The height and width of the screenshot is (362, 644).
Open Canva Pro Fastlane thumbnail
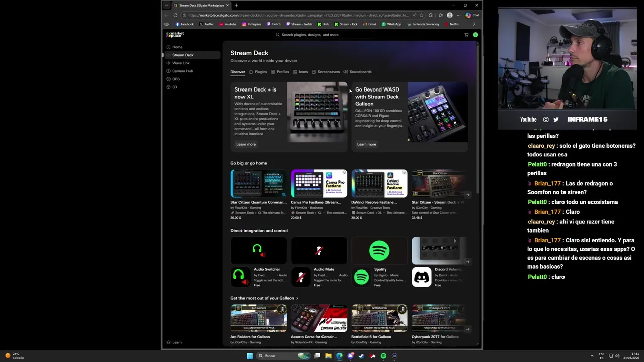[319, 184]
